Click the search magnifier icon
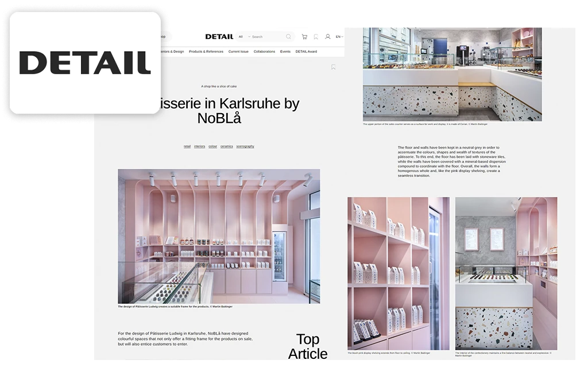Screen dimensions: 588x387 pos(288,37)
